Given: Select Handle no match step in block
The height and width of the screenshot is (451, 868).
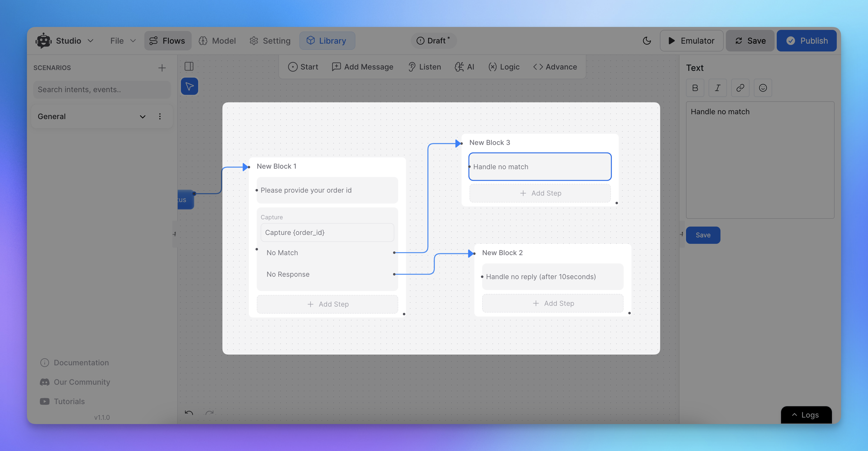Looking at the screenshot, I should (540, 167).
